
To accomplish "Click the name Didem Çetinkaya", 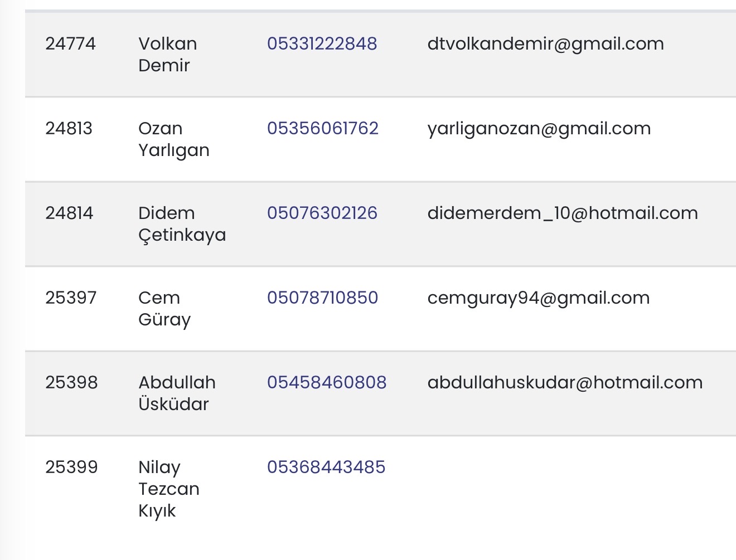I will (x=182, y=224).
